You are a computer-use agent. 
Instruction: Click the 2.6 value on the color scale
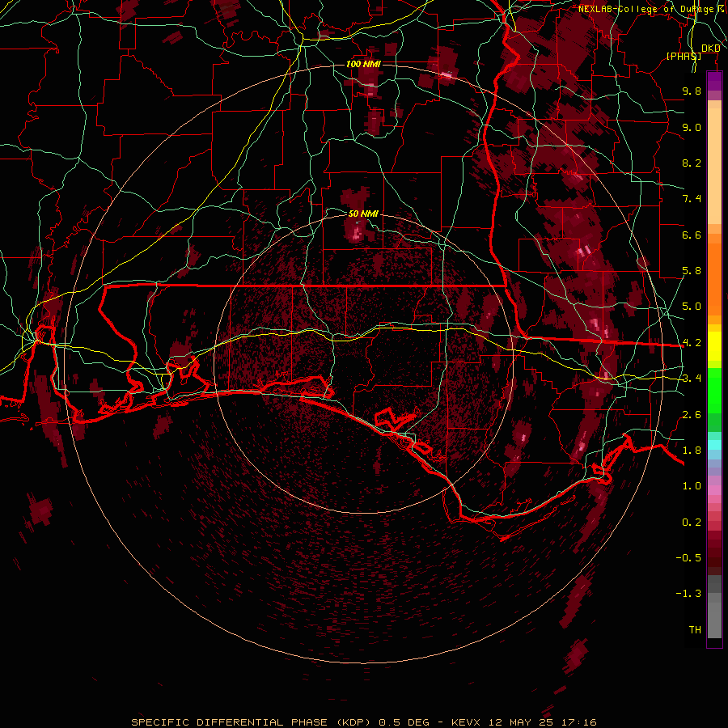tap(692, 415)
